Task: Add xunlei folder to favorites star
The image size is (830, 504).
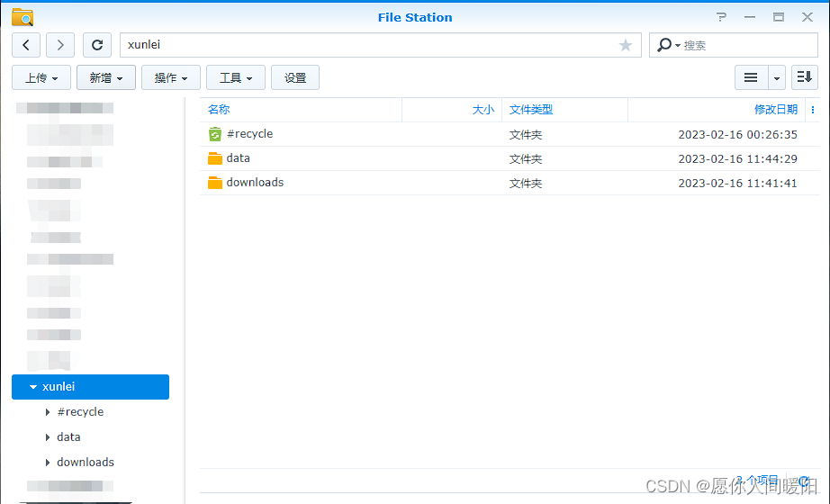Action: click(x=625, y=45)
